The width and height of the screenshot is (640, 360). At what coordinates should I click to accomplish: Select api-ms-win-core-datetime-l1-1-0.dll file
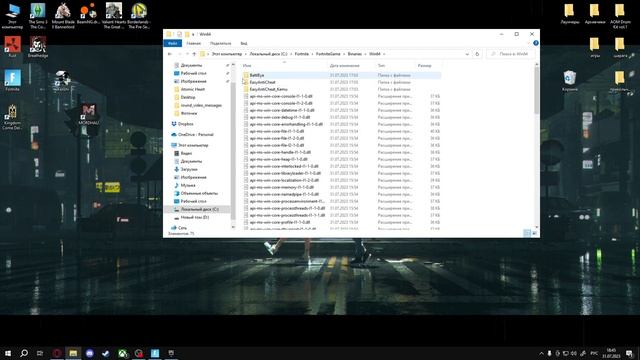point(282,110)
